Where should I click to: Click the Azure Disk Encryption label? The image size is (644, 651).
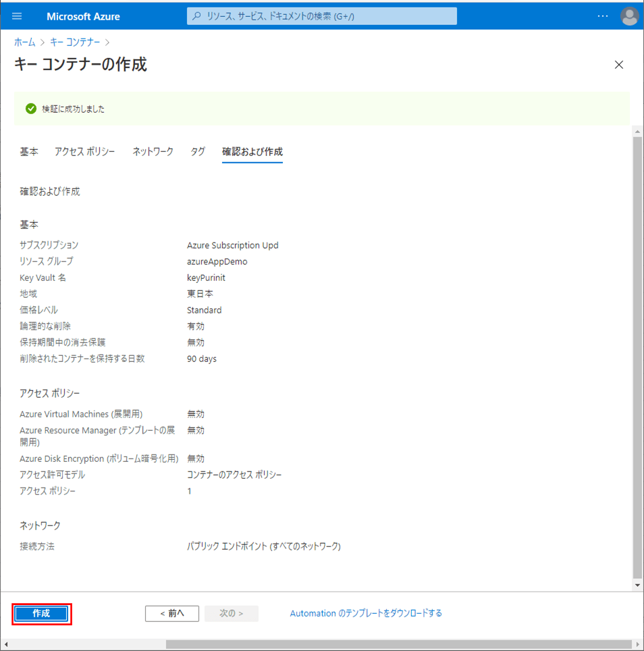click(99, 459)
